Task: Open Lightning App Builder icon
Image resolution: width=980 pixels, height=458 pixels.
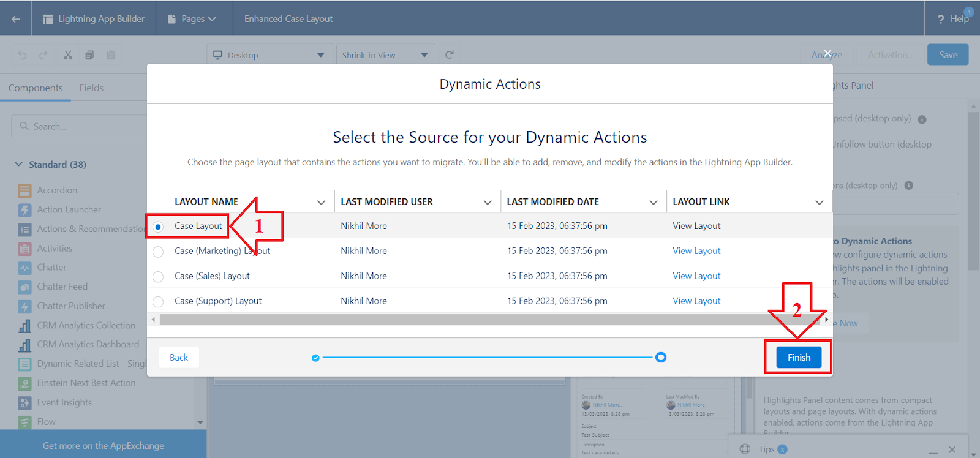Action: click(x=48, y=19)
